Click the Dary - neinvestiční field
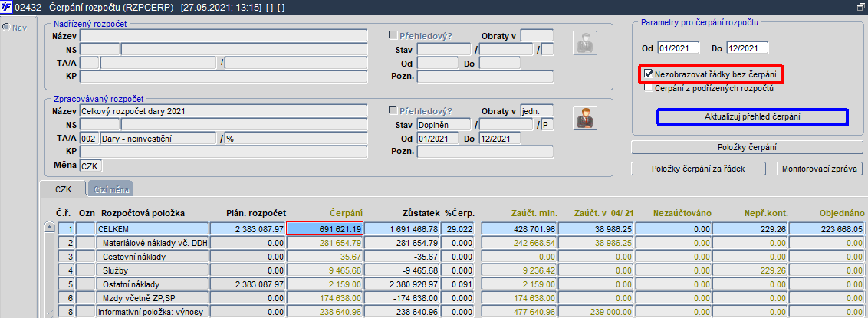 158,138
